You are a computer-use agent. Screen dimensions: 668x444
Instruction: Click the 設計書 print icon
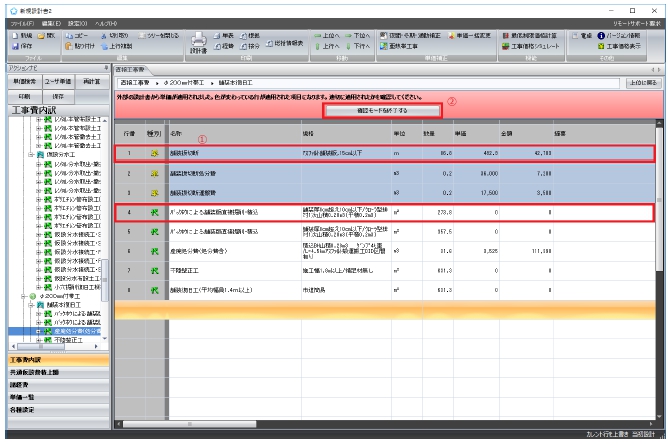click(198, 41)
